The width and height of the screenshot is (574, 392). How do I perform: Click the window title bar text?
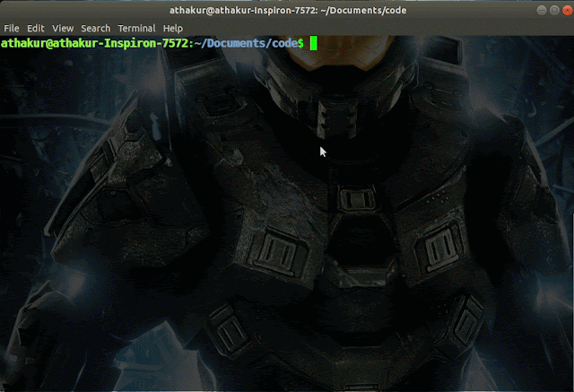pyautogui.click(x=288, y=10)
